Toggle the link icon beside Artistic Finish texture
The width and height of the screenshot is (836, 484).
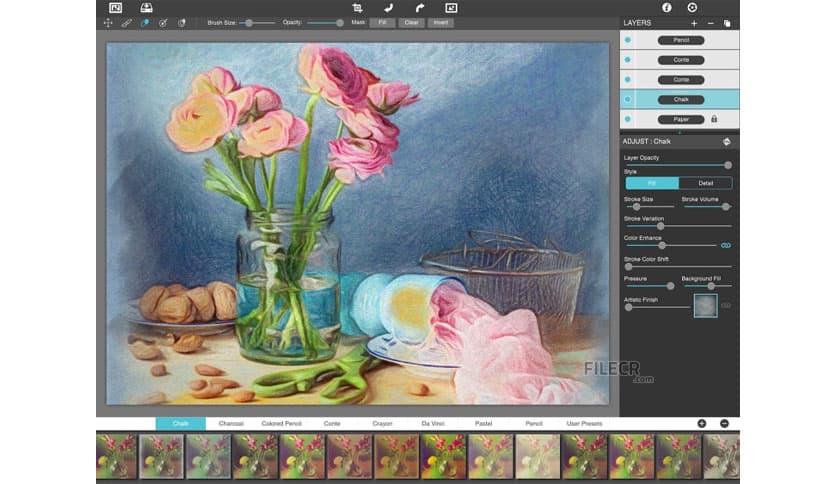tap(726, 305)
